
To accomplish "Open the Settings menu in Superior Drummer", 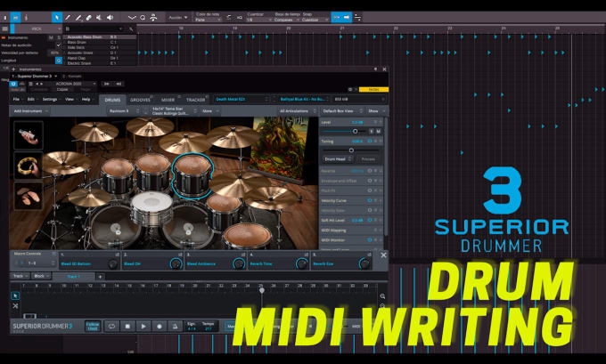I will tap(50, 99).
